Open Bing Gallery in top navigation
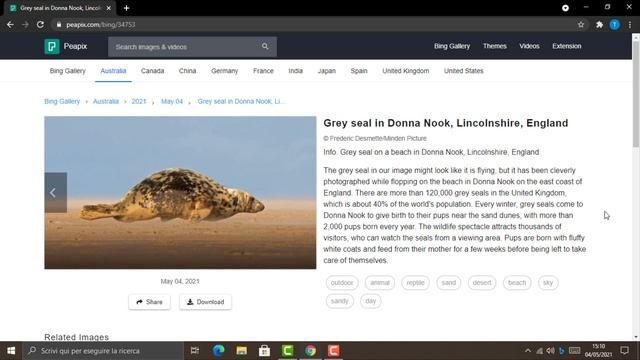The height and width of the screenshot is (360, 640). 452,46
